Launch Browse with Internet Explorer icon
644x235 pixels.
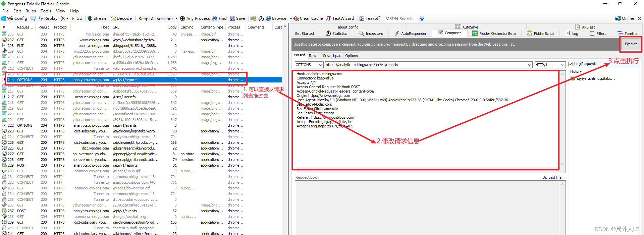276,18
